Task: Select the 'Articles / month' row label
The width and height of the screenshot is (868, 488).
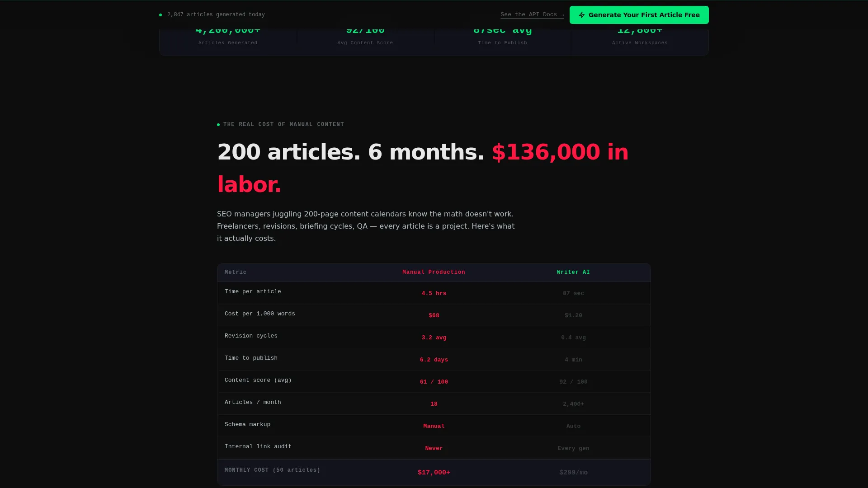Action: coord(253,403)
